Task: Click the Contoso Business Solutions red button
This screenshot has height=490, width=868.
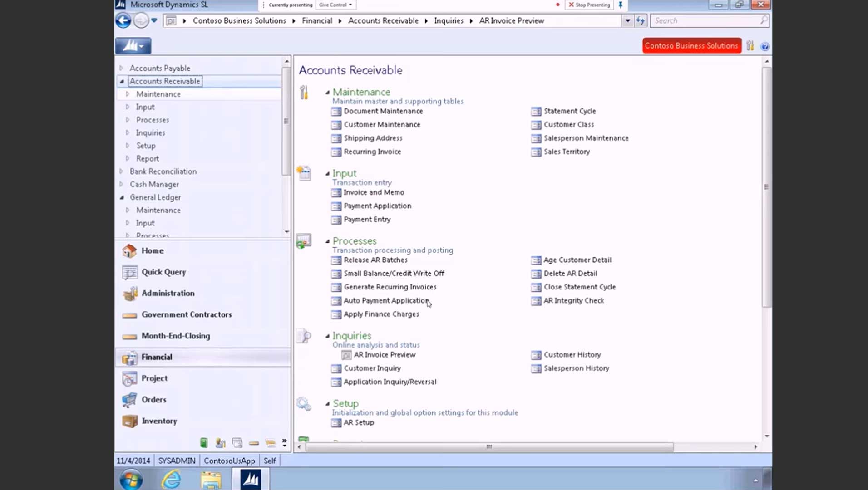Action: pos(691,46)
